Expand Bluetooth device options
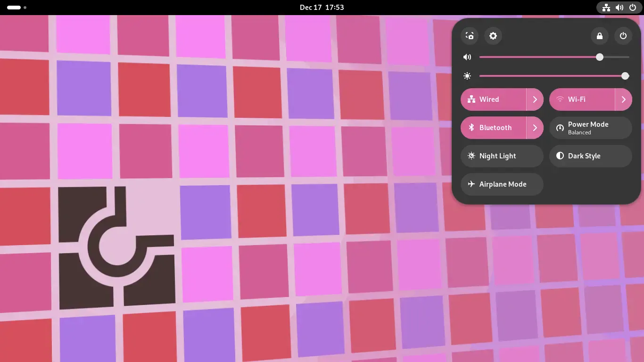Screen dimensions: 644x362 click(535, 128)
